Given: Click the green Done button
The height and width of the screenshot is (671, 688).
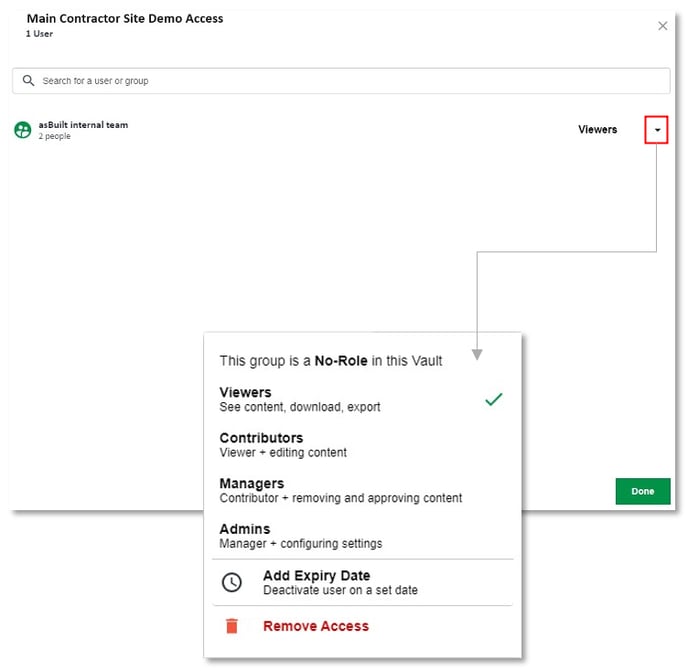Looking at the screenshot, I should 643,491.
